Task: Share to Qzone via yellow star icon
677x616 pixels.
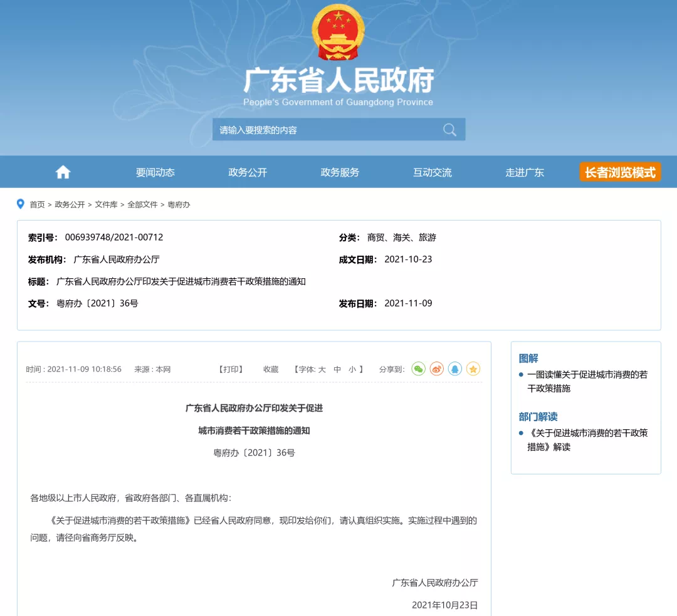Action: point(473,369)
